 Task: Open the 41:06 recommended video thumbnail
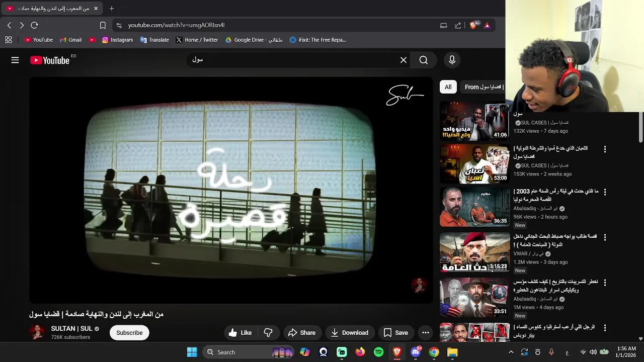pyautogui.click(x=474, y=121)
